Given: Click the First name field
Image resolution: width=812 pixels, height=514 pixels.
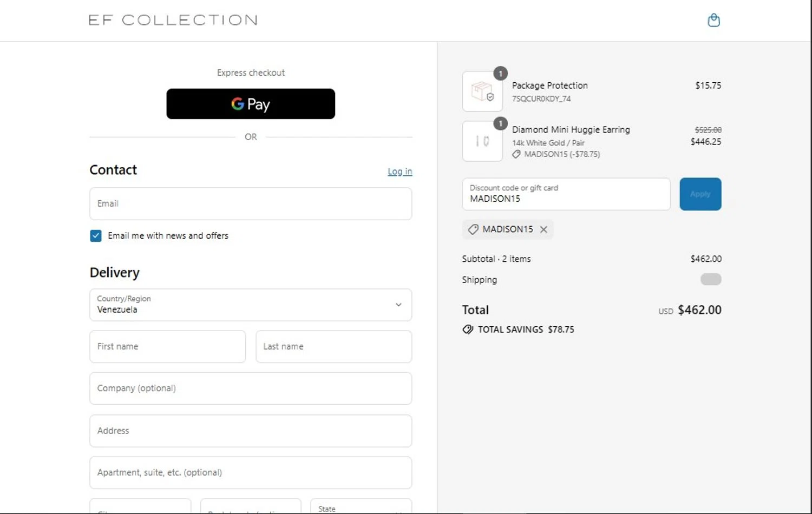Looking at the screenshot, I should pyautogui.click(x=168, y=346).
